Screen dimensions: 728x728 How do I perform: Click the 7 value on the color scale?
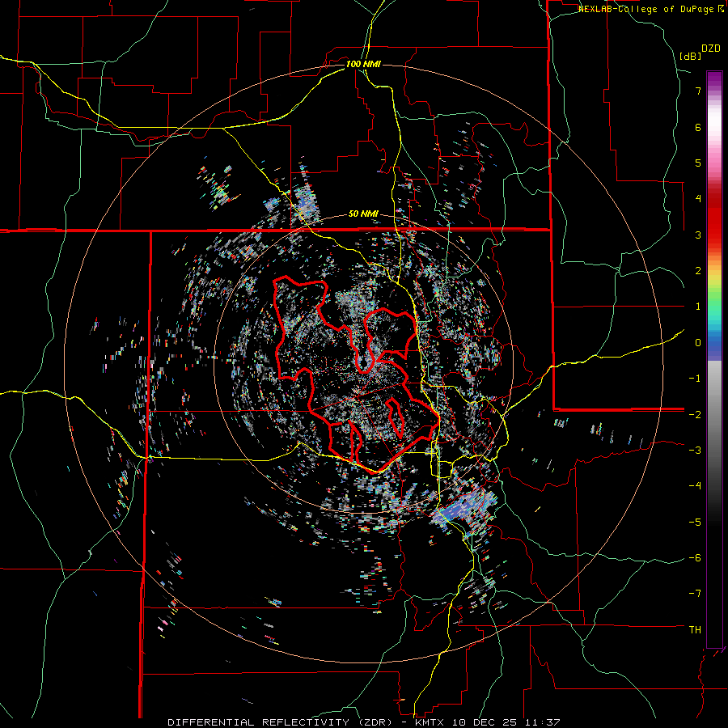(x=698, y=91)
